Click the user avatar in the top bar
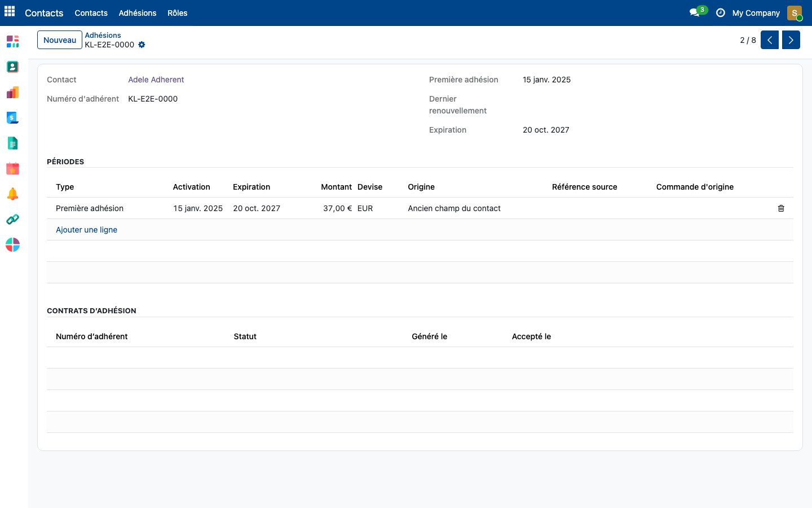This screenshot has height=508, width=812. point(795,13)
